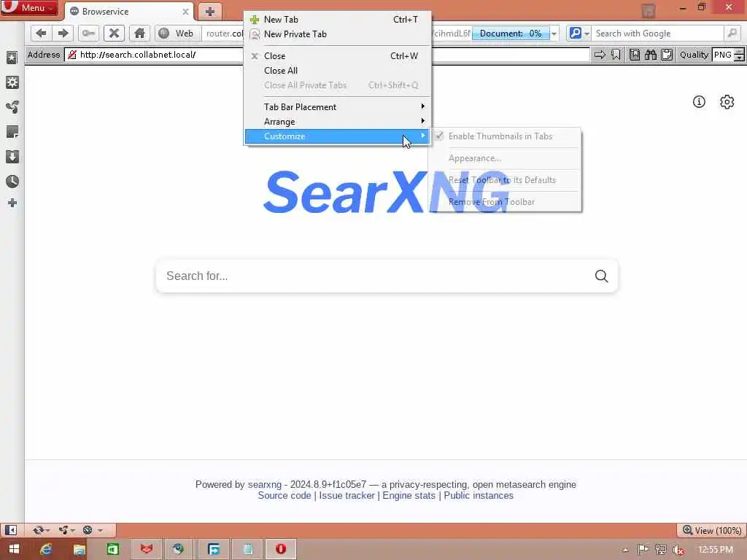Choose Remove From Toolbar entry
747x560 pixels.
[x=505, y=202]
